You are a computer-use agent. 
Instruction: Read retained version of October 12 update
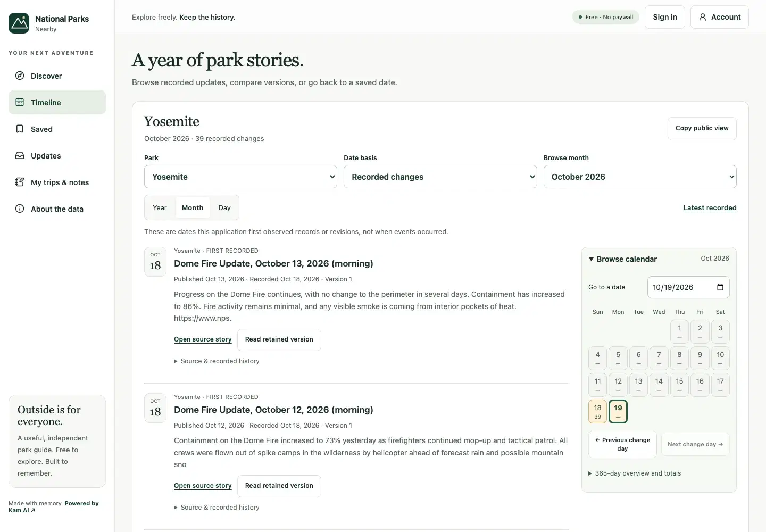tap(279, 486)
